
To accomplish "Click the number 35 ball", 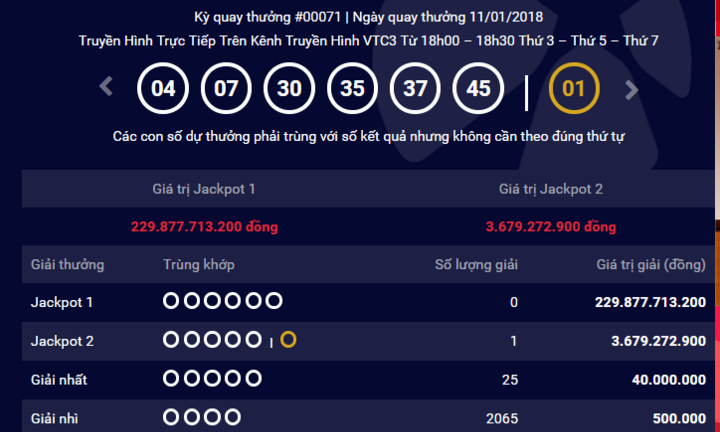I will coord(352,89).
